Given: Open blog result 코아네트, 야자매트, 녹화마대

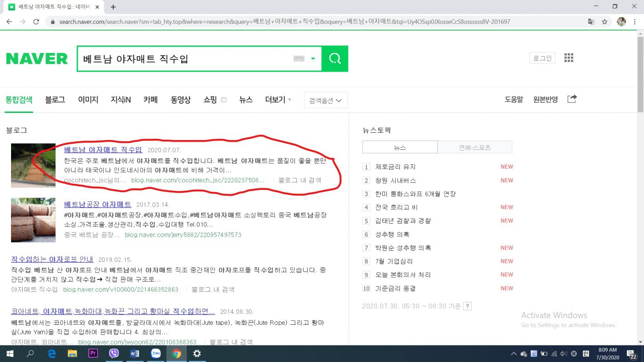Looking at the screenshot, I should point(113,311).
